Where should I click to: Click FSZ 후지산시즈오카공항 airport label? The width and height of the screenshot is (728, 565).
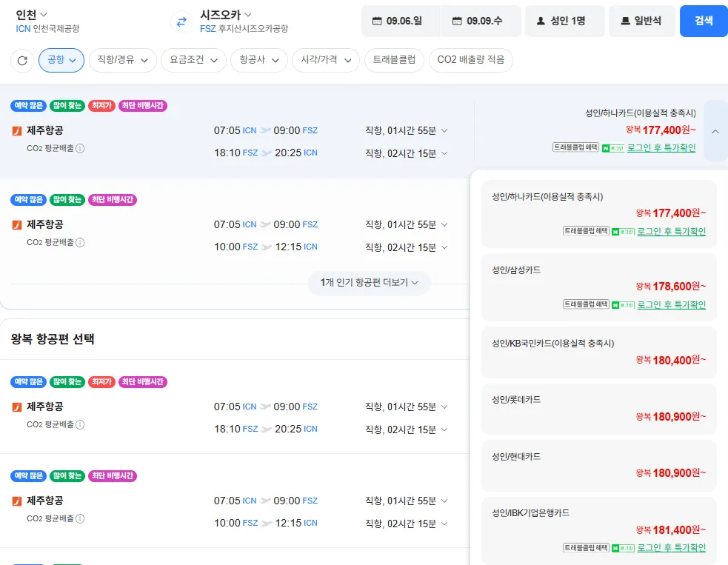(244, 29)
